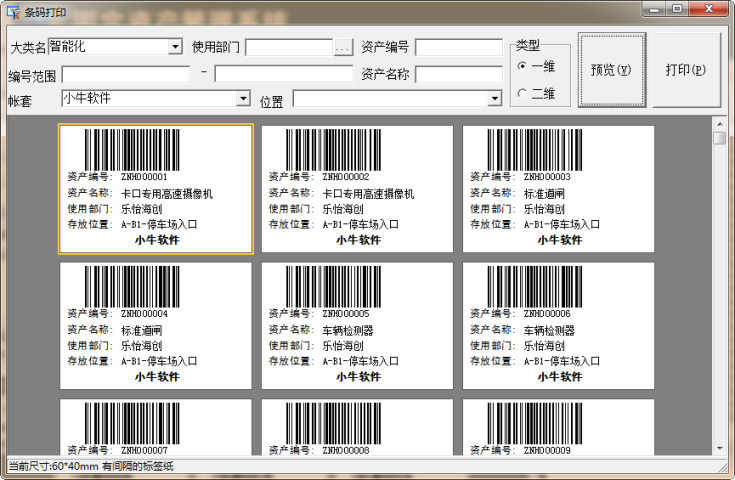This screenshot has width=735, height=480.
Task: Open the 大类名 dropdown
Action: pos(175,47)
